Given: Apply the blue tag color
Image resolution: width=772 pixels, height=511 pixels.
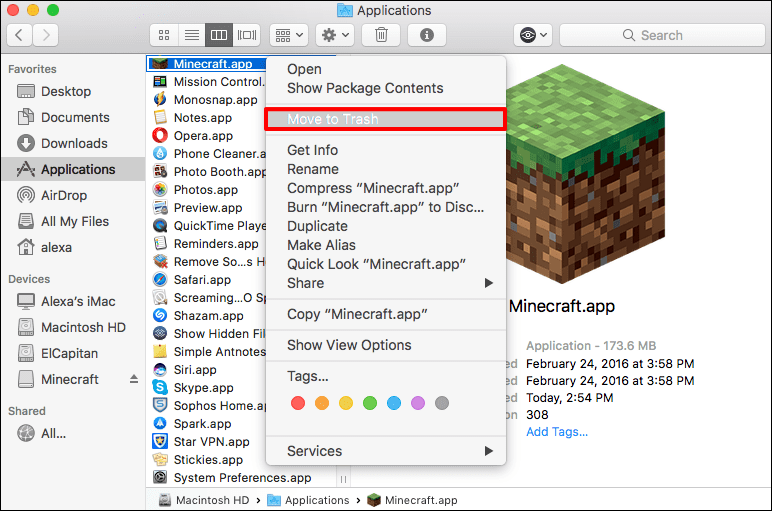Looking at the screenshot, I should pos(394,403).
